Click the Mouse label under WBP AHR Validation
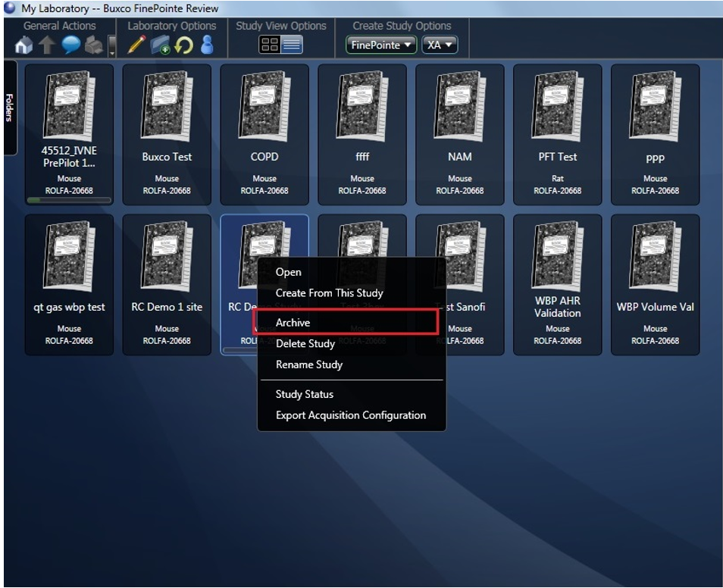Viewport: 723px width, 588px height. click(558, 329)
